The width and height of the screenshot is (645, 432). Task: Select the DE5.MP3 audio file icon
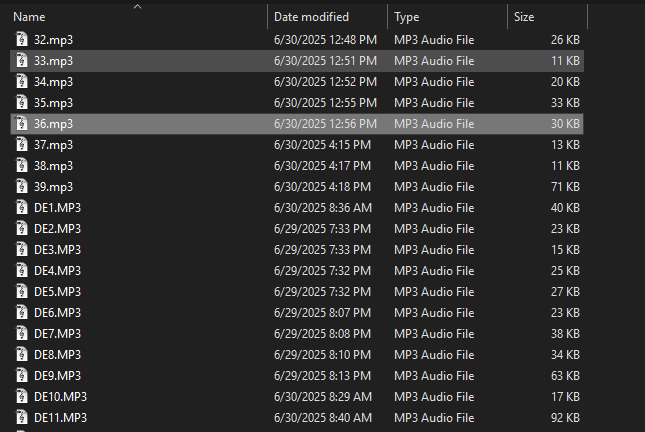(x=21, y=291)
